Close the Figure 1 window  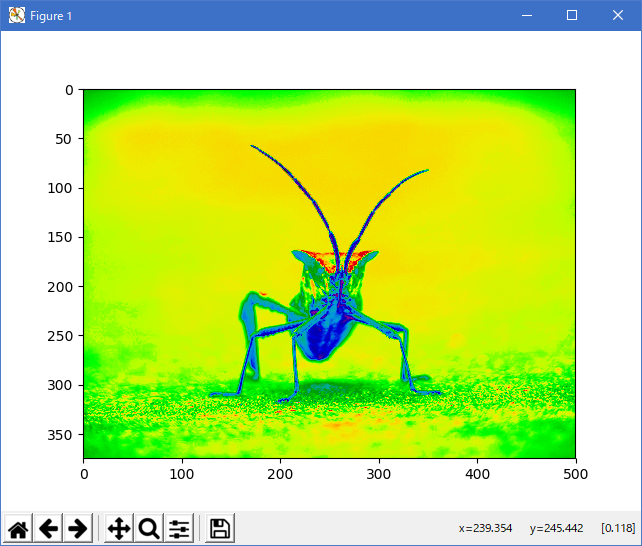pyautogui.click(x=618, y=16)
